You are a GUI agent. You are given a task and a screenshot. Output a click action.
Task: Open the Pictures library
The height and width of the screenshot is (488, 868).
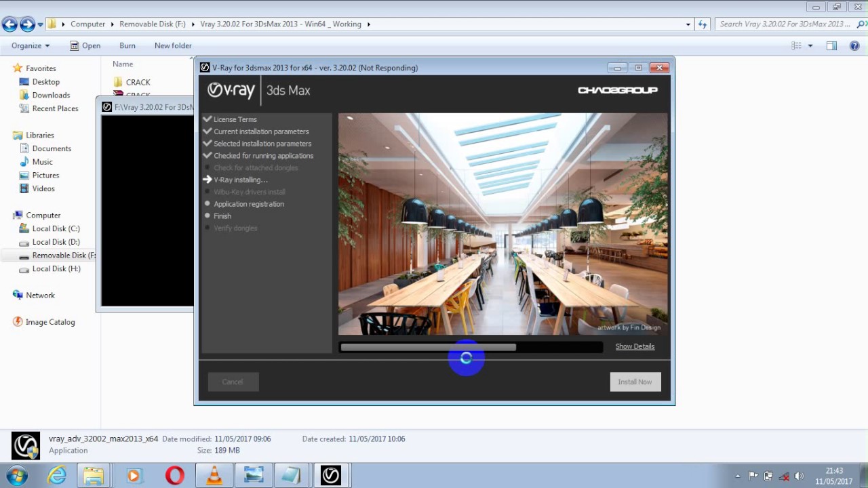coord(45,175)
